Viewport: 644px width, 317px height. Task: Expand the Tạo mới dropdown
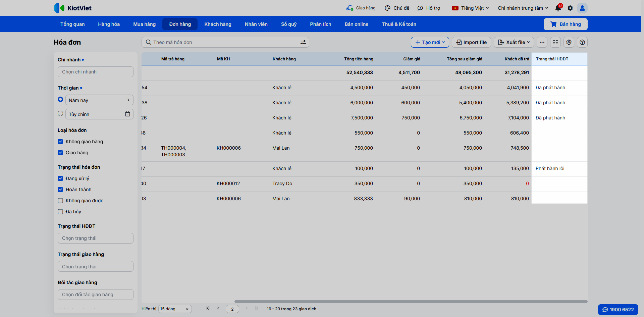(430, 42)
